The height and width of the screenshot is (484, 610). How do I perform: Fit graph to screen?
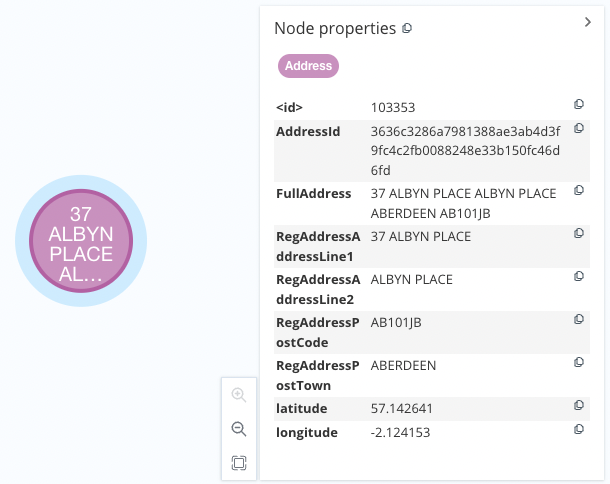click(239, 463)
